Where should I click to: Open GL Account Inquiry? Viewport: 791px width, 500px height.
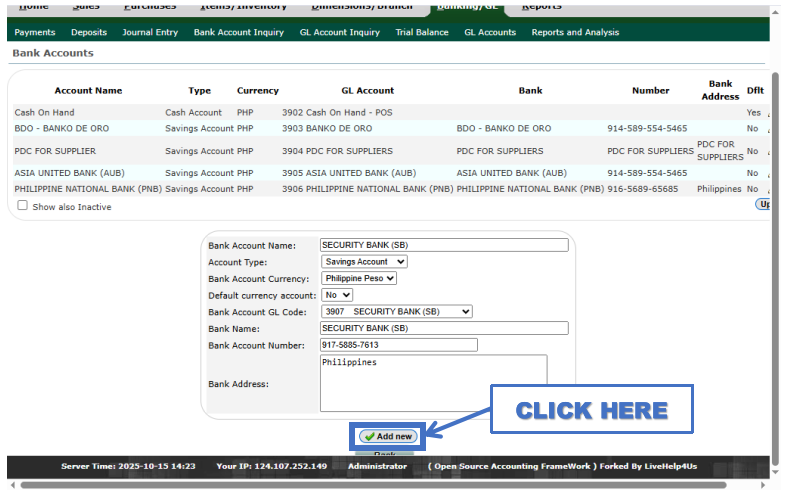(340, 32)
